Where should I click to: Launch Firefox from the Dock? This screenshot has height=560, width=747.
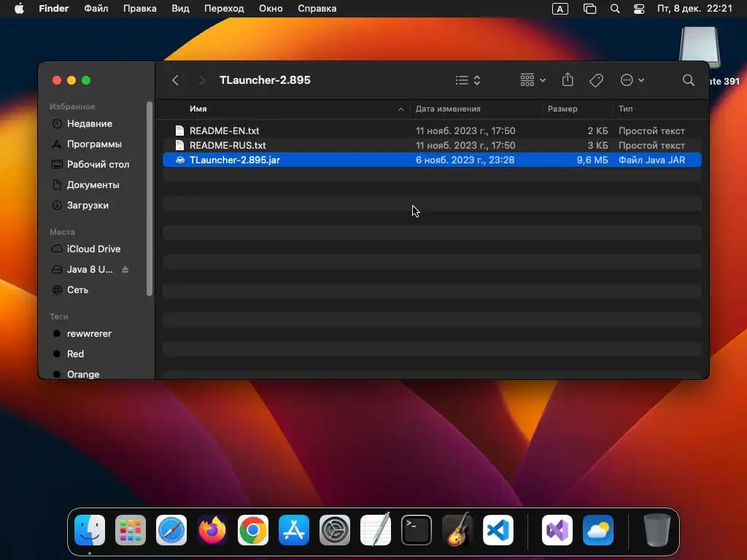[x=212, y=530]
